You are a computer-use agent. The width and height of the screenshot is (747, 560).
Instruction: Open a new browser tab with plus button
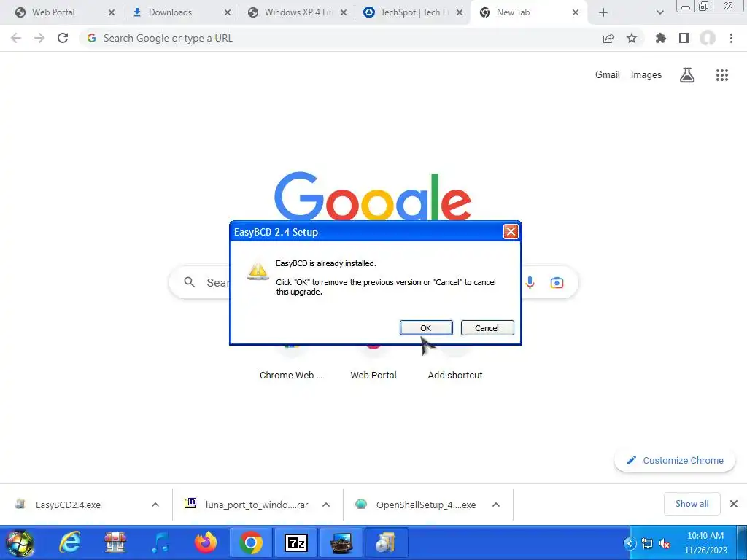tap(603, 13)
